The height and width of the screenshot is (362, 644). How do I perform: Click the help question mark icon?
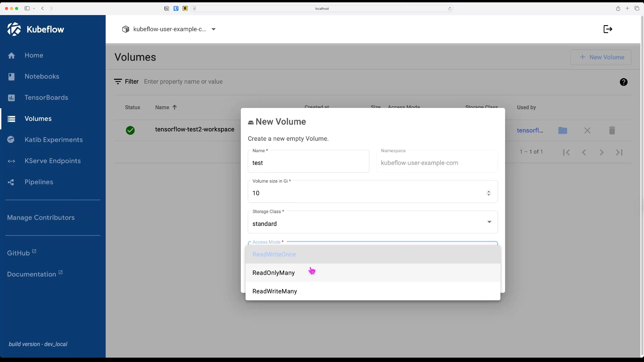pos(623,82)
